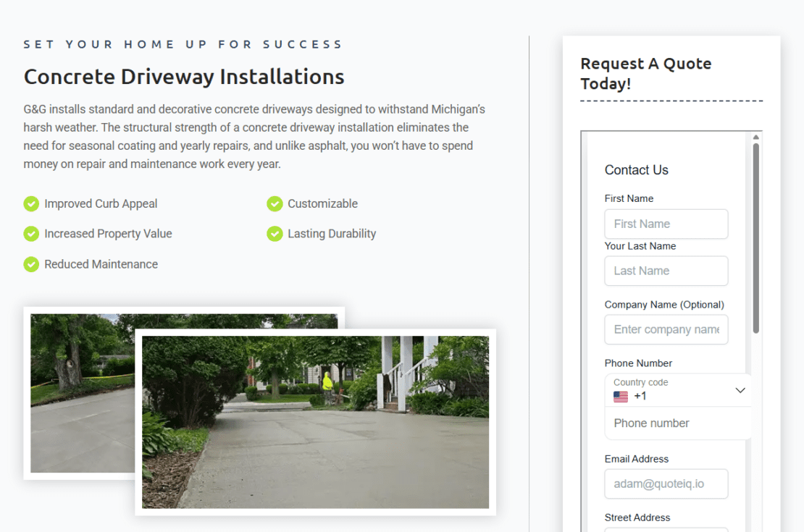This screenshot has width=804, height=532.
Task: Expand the Country code dropdown chevron
Action: [x=740, y=391]
